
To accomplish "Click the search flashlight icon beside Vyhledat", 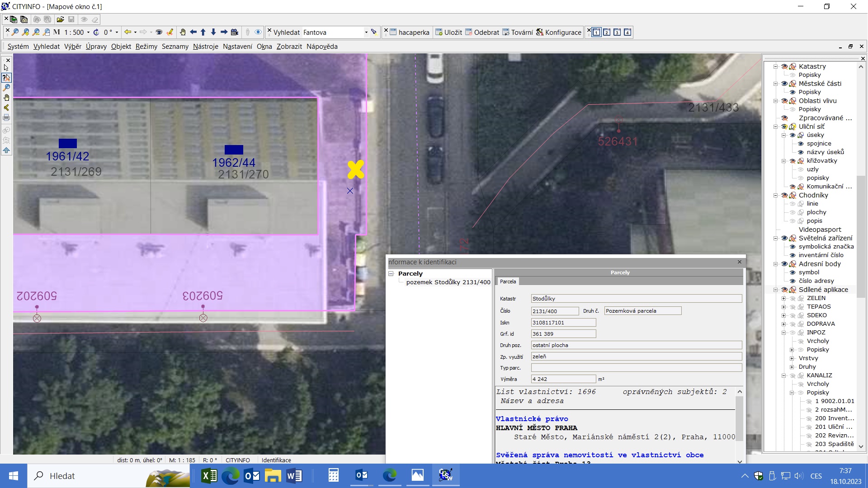I will (374, 32).
